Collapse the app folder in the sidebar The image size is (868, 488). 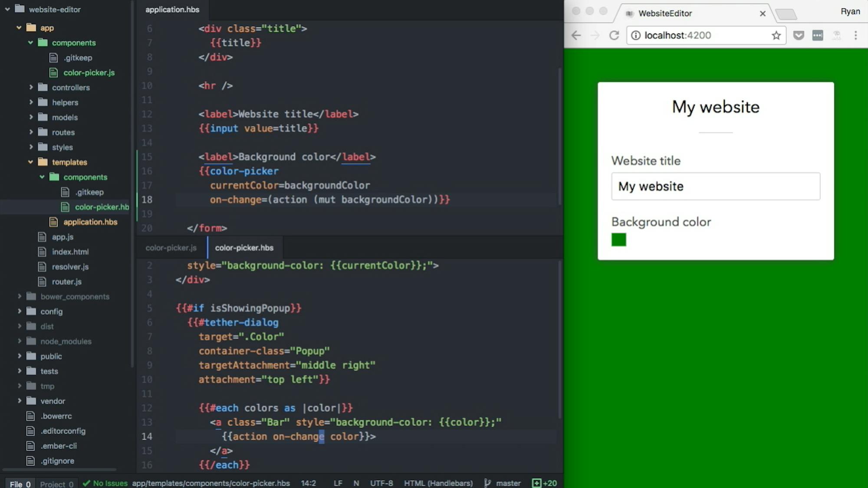click(x=18, y=28)
